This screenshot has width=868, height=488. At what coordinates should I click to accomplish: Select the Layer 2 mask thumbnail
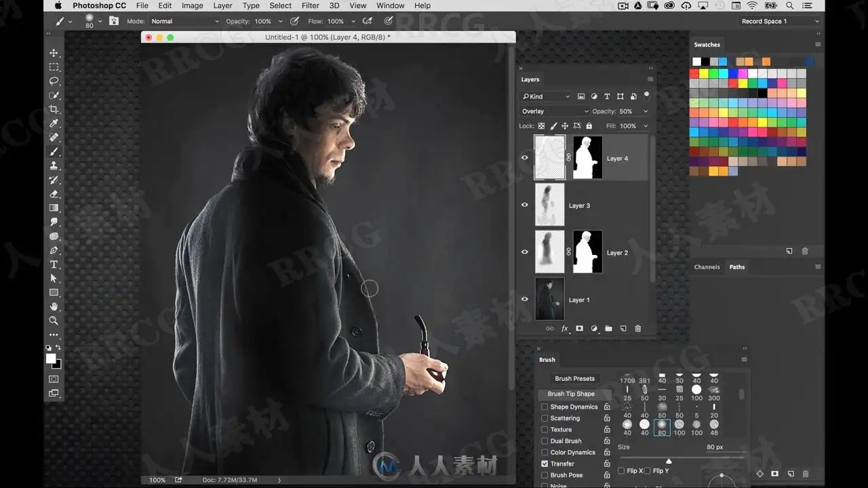coord(587,252)
